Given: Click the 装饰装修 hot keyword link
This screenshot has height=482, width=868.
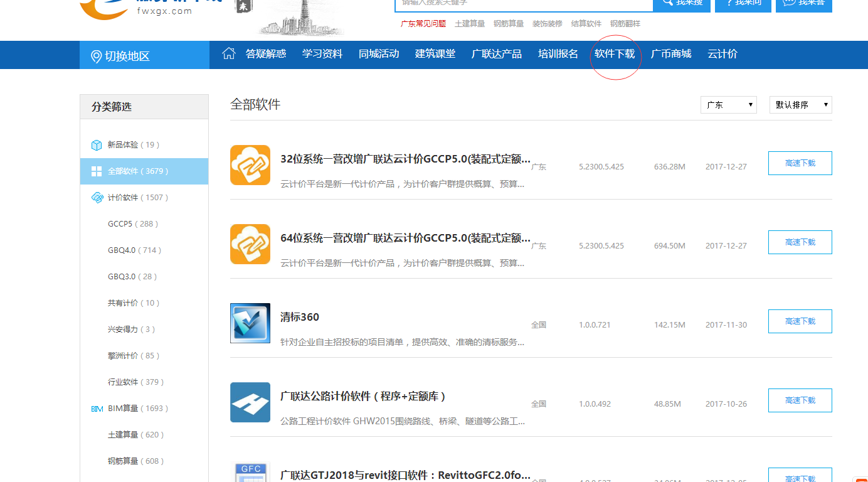Looking at the screenshot, I should 548,24.
